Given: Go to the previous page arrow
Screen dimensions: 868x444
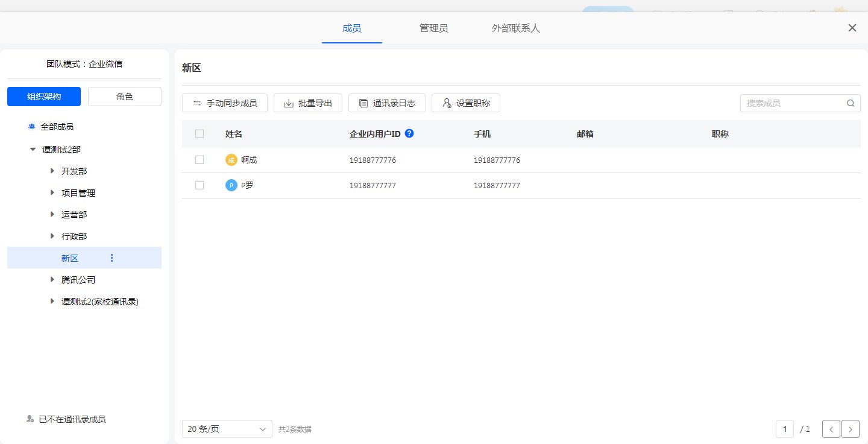Looking at the screenshot, I should 831,429.
